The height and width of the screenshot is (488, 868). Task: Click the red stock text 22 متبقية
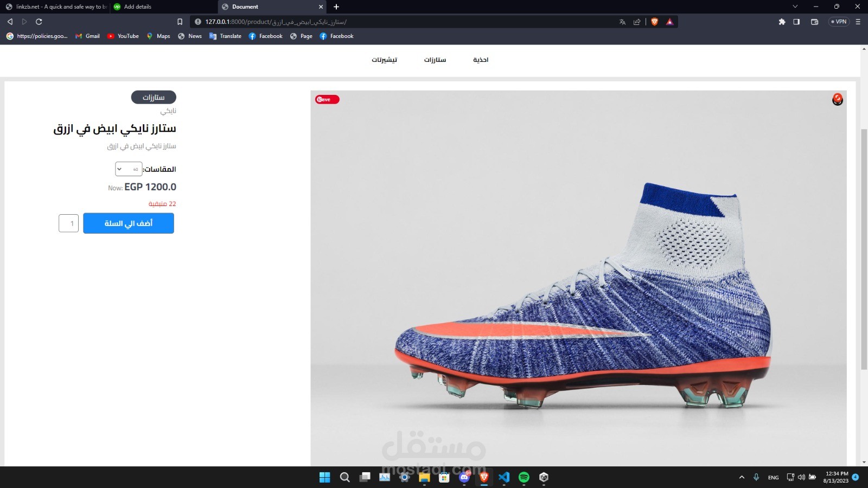162,204
